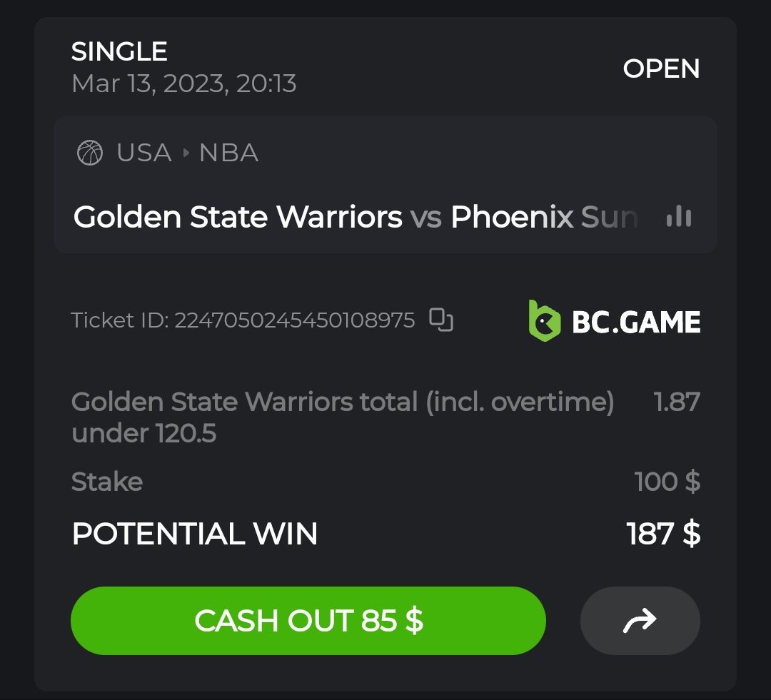Copy the ticket ID to clipboard
Viewport: 771px width, 700px height.
(441, 320)
